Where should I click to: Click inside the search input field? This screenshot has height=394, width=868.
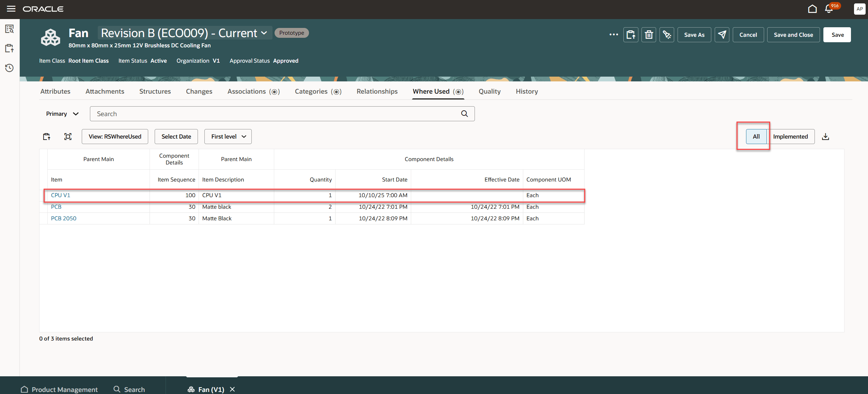273,113
